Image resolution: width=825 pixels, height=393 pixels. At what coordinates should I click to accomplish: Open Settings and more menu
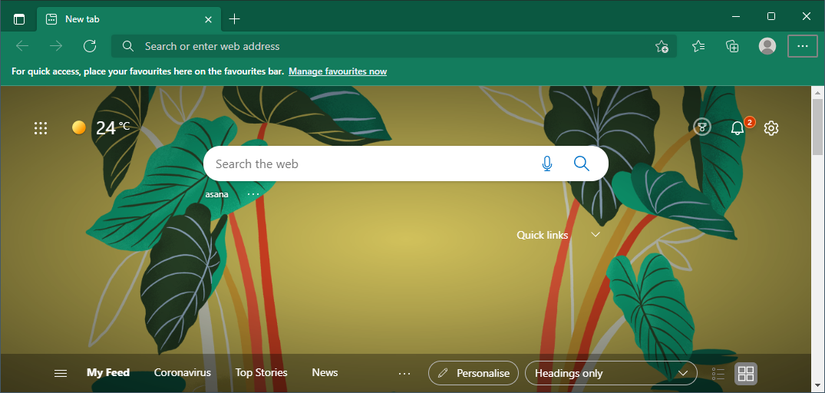[802, 46]
